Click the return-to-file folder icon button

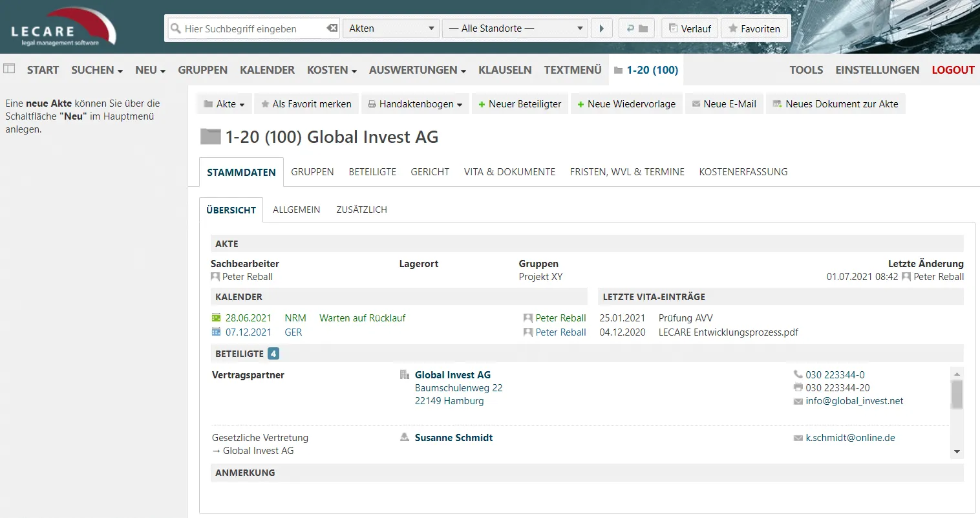point(636,28)
